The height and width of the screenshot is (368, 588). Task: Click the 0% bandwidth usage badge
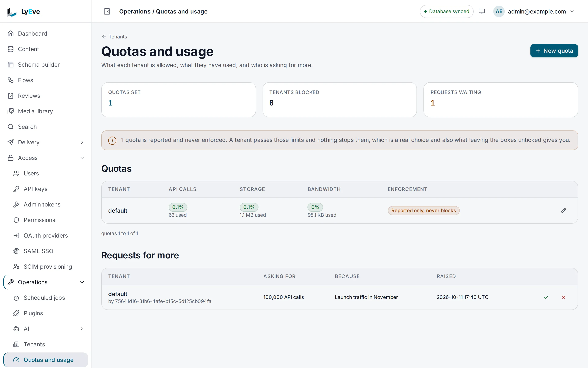pos(315,207)
